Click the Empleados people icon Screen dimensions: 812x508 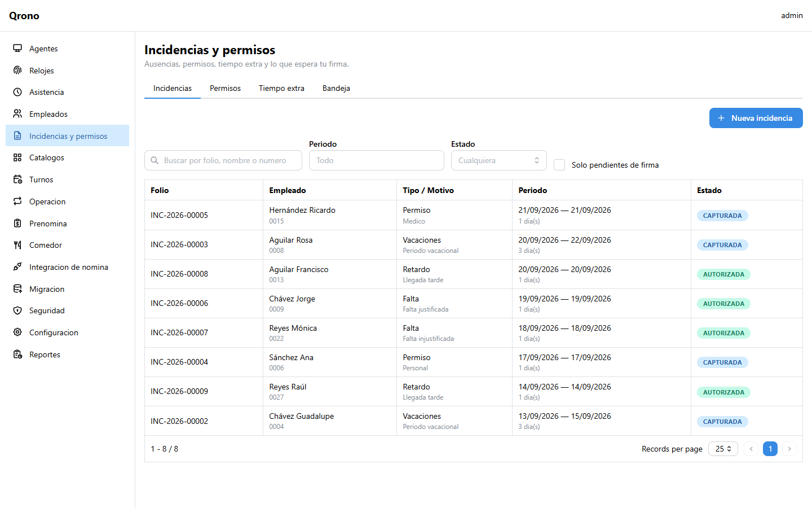click(x=17, y=114)
